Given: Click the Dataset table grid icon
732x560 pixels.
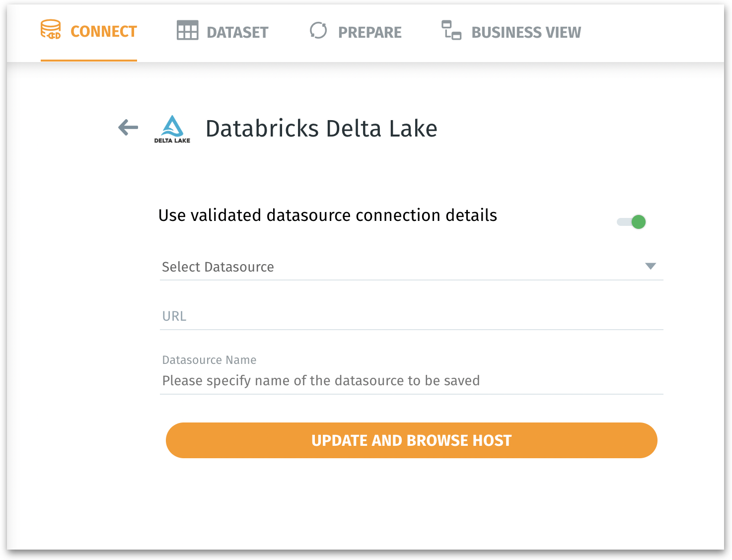Looking at the screenshot, I should click(187, 31).
